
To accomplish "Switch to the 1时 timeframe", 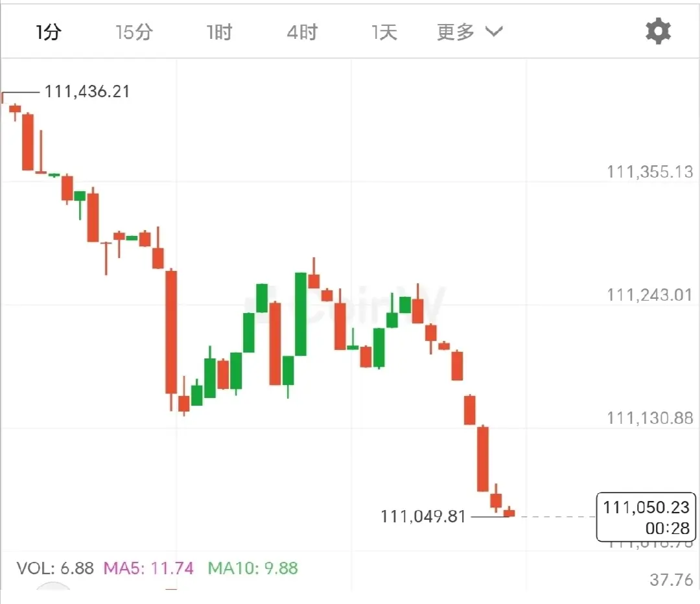I will pos(219,32).
